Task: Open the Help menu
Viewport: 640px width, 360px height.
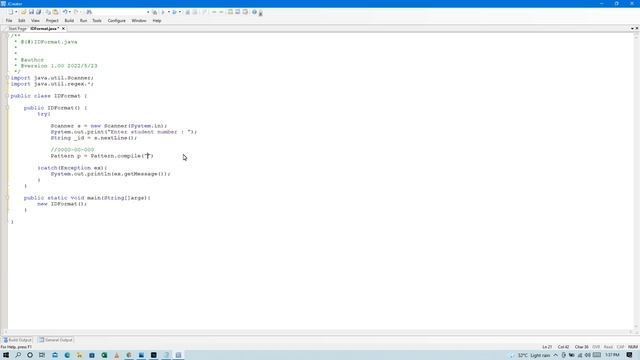Action: click(157, 20)
